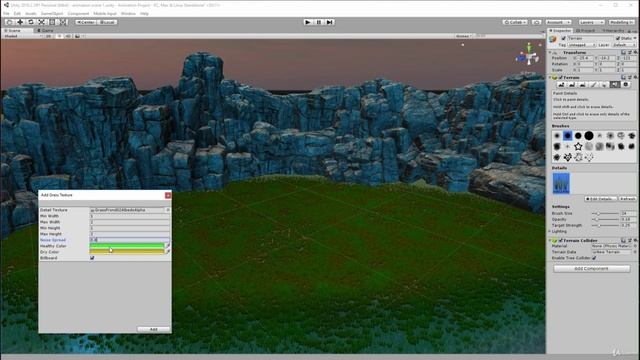Select Paint Height terrain tool icon

pos(572,84)
